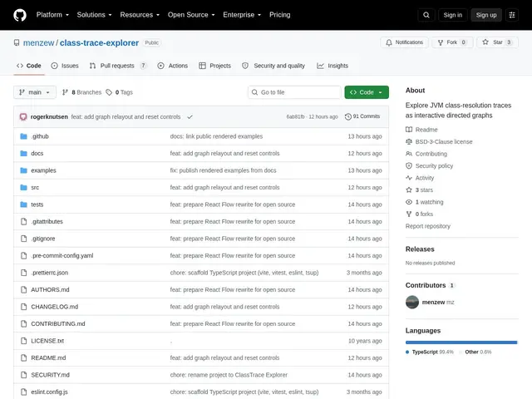Screen dimensions: 532x399
Task: Click the bell icon in Notifications
Action: coord(389,42)
